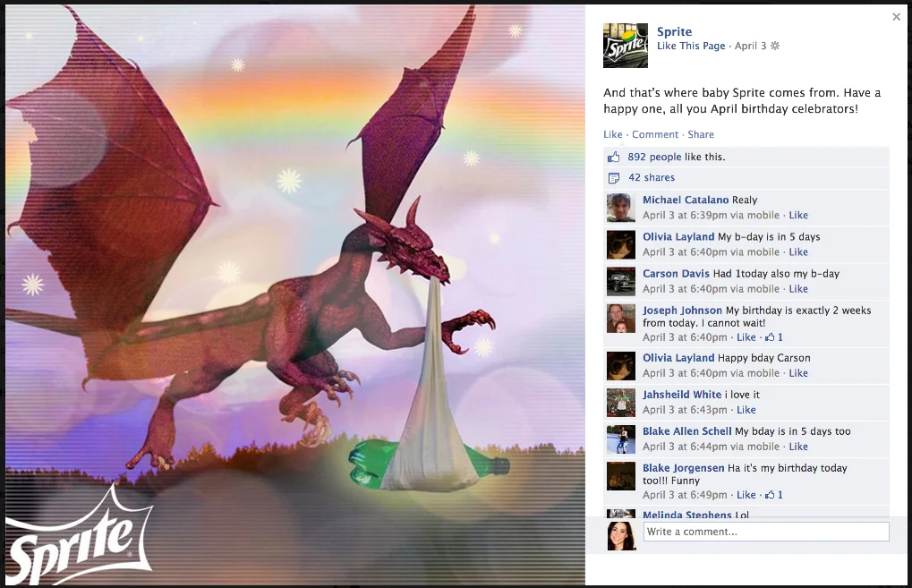Like the baby Sprite post
Image resolution: width=912 pixels, height=588 pixels.
click(x=612, y=133)
